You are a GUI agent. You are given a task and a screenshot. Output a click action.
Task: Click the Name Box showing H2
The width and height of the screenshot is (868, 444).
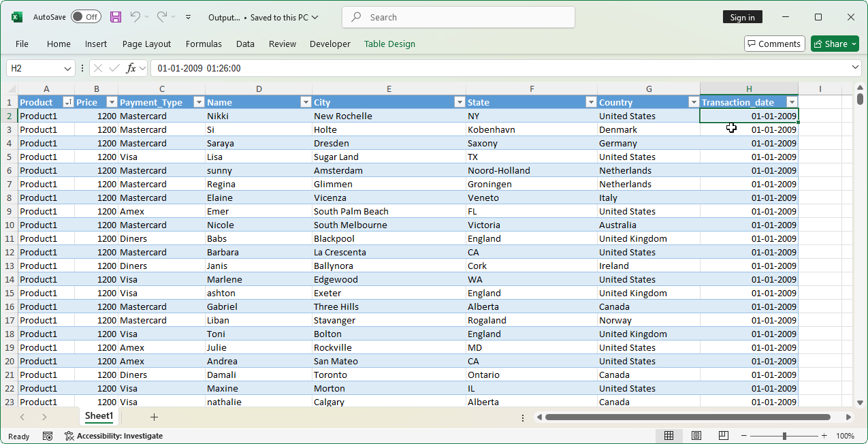[35, 68]
